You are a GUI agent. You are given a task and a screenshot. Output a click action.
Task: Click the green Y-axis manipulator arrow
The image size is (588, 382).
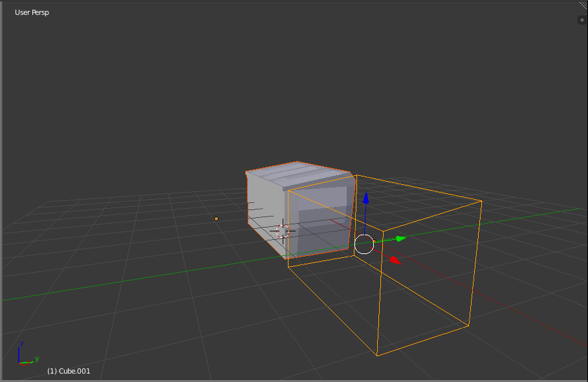point(401,239)
